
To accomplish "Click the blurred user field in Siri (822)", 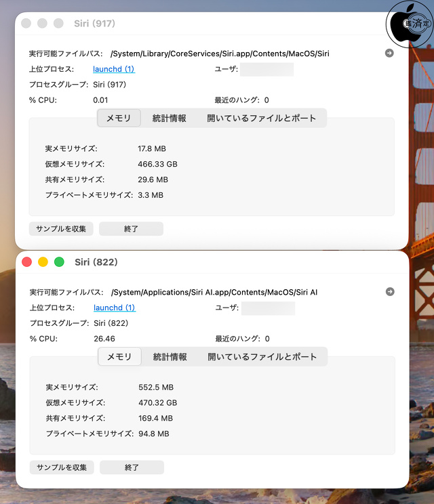I will [268, 308].
